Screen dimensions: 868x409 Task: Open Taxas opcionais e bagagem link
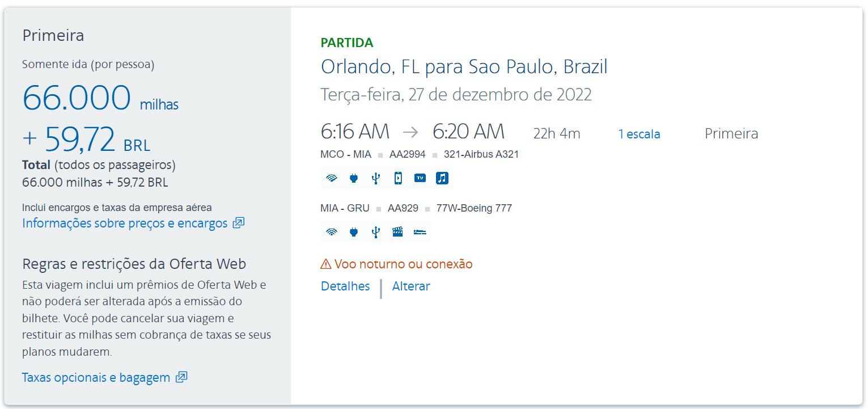96,377
